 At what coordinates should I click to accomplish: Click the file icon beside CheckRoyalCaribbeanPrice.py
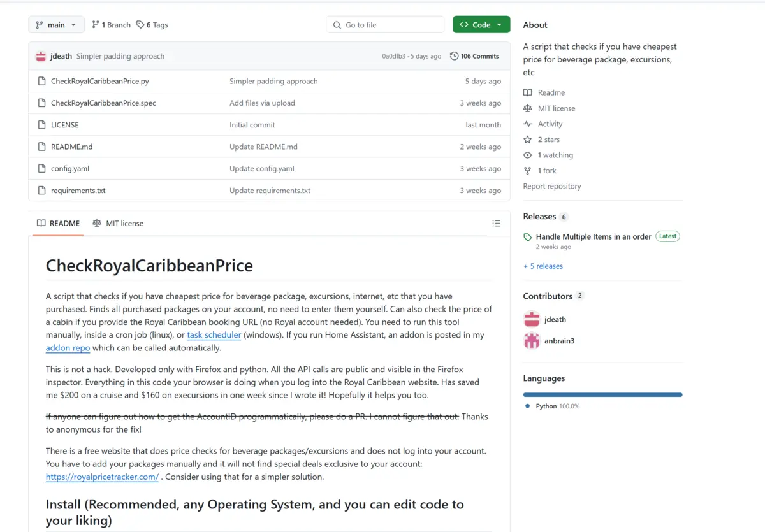(x=41, y=81)
